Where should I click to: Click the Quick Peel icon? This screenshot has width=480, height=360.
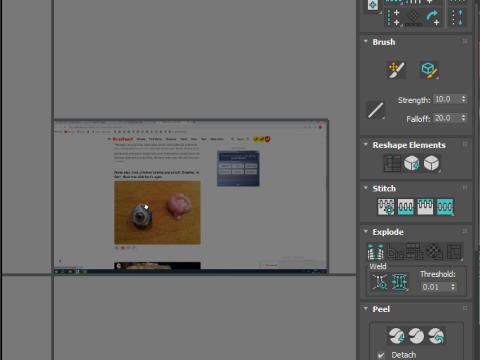(396, 336)
